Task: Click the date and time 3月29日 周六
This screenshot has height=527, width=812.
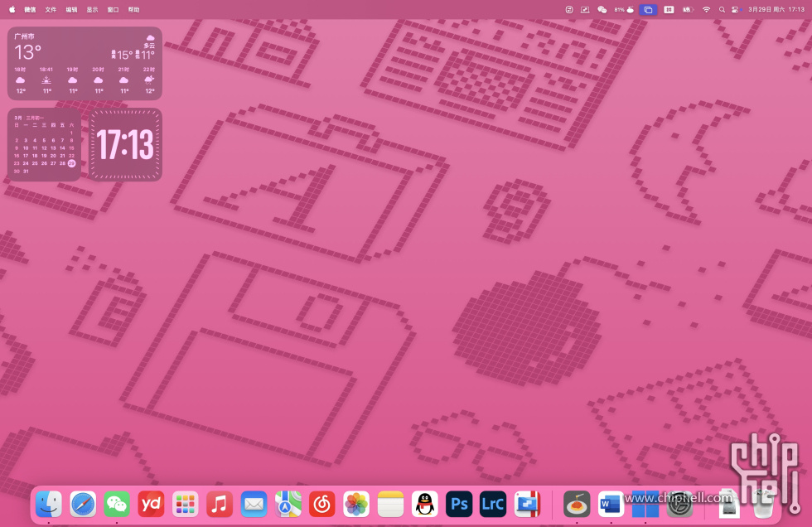Action: tap(767, 9)
